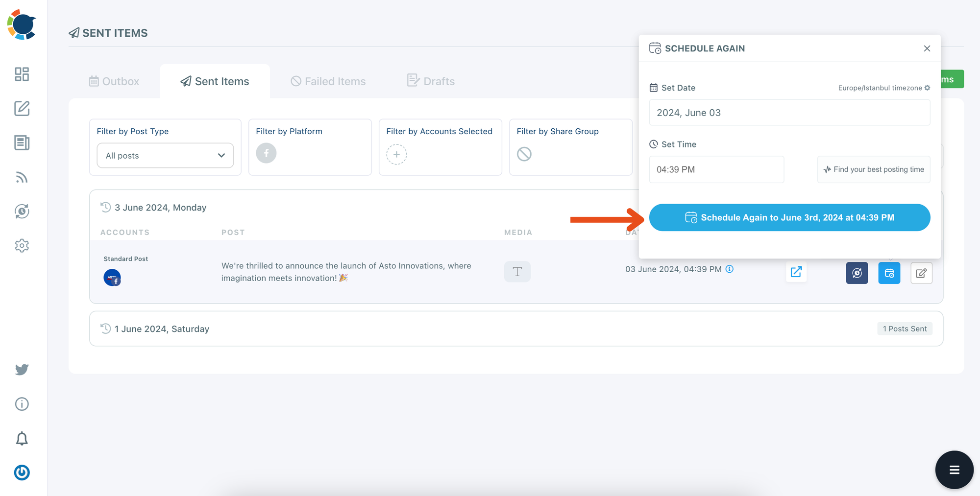Click Find your best posting time
Screen dimensions: 980x496
874,169
